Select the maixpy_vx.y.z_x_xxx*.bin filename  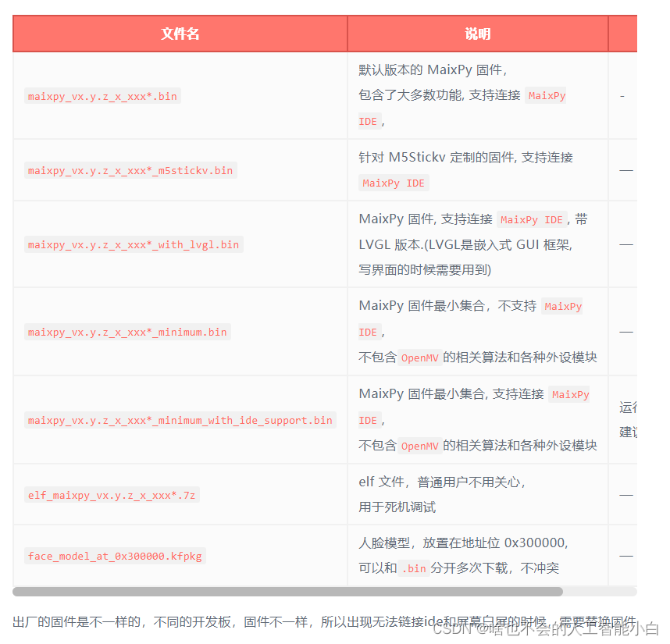pos(102,96)
